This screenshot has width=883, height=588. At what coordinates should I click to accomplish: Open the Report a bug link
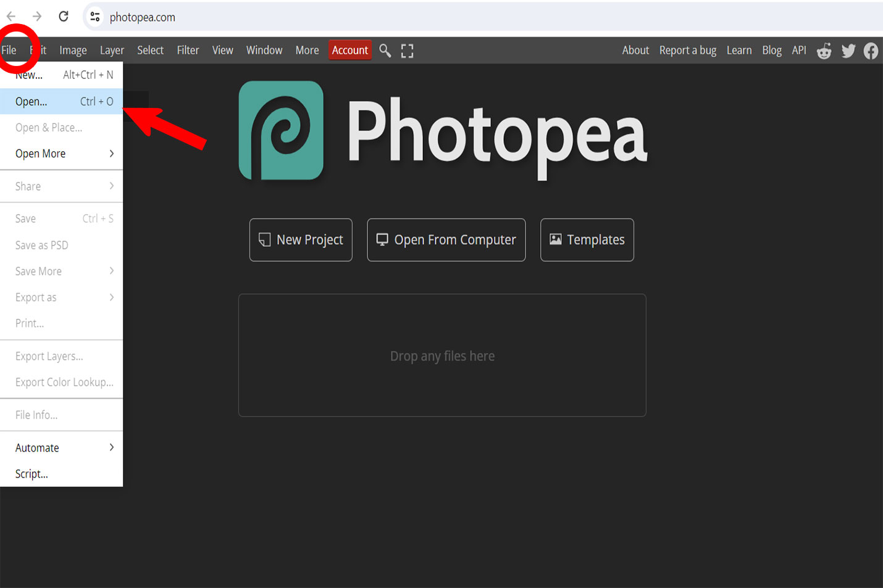(688, 51)
